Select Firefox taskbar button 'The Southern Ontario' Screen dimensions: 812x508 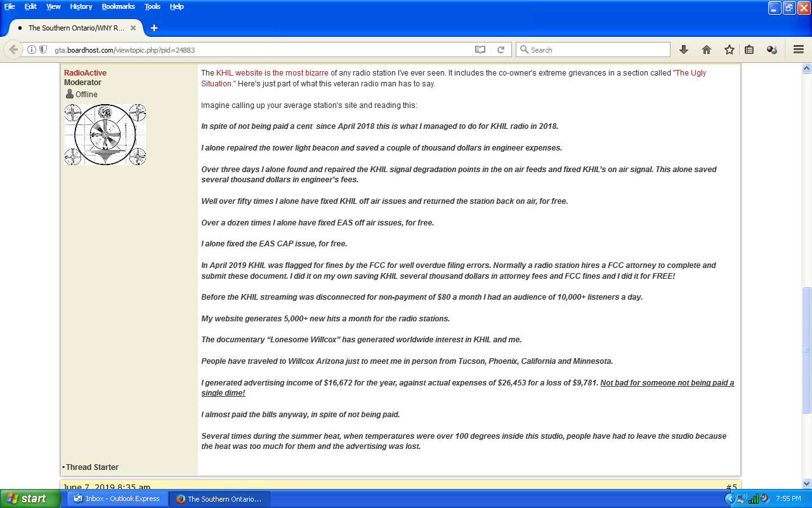pos(219,498)
